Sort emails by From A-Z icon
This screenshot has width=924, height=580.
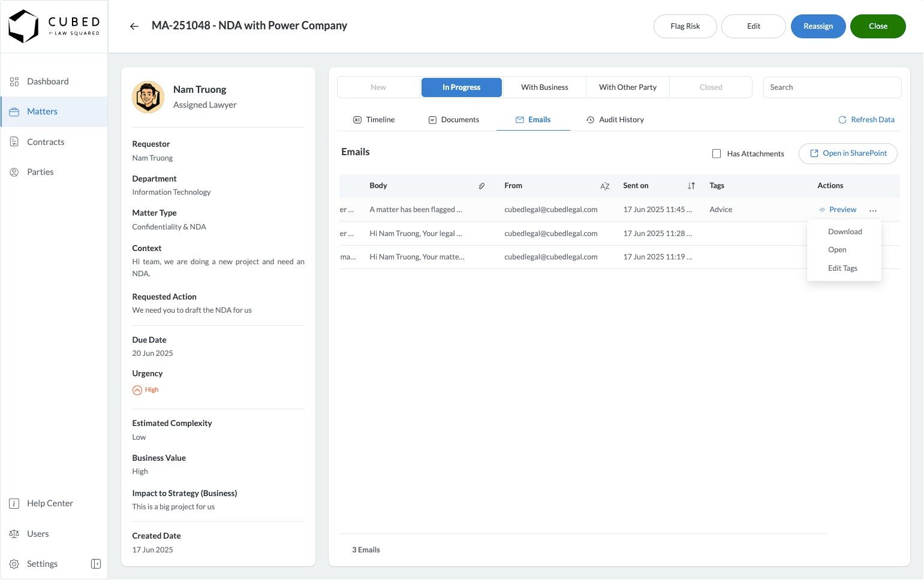pos(605,186)
